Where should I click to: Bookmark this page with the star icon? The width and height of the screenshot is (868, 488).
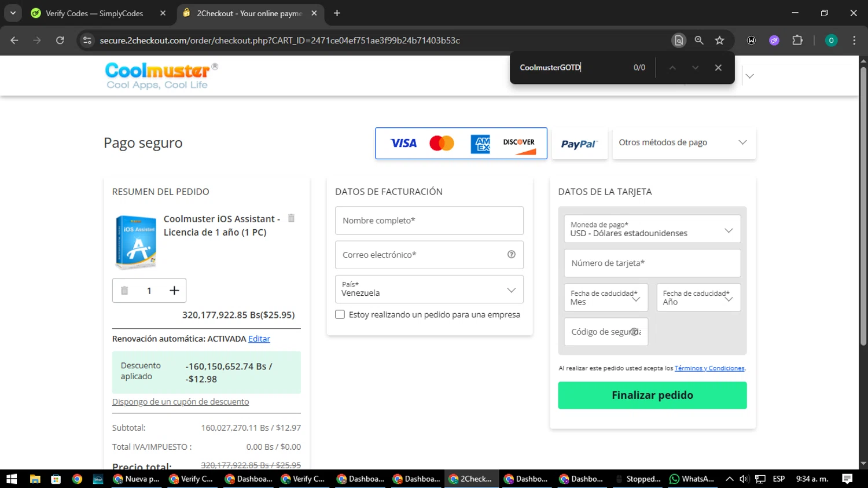[x=719, y=41]
